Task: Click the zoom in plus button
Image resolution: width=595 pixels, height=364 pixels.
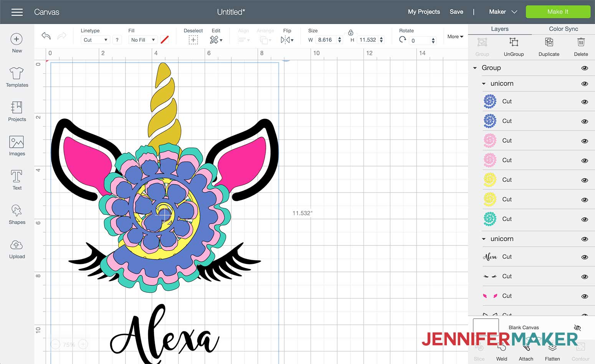Action: (83, 344)
